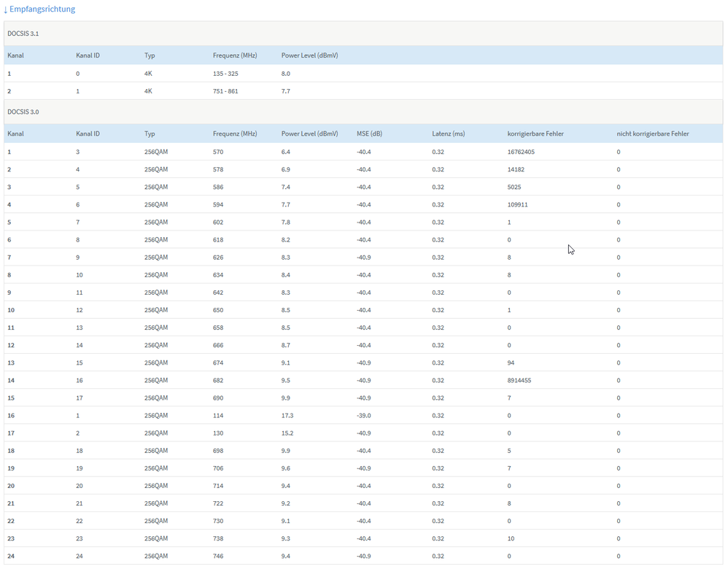Click the korrigierbare Fehler column header
The width and height of the screenshot is (728, 569).
click(535, 133)
